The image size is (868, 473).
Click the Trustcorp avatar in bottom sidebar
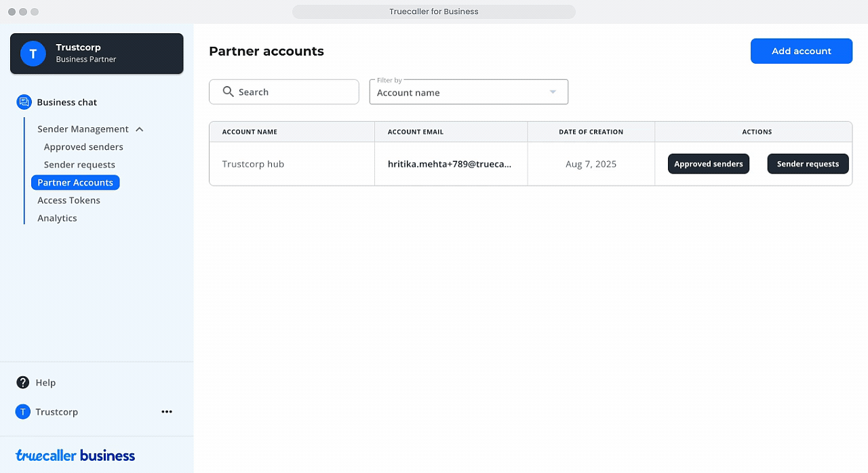point(23,412)
